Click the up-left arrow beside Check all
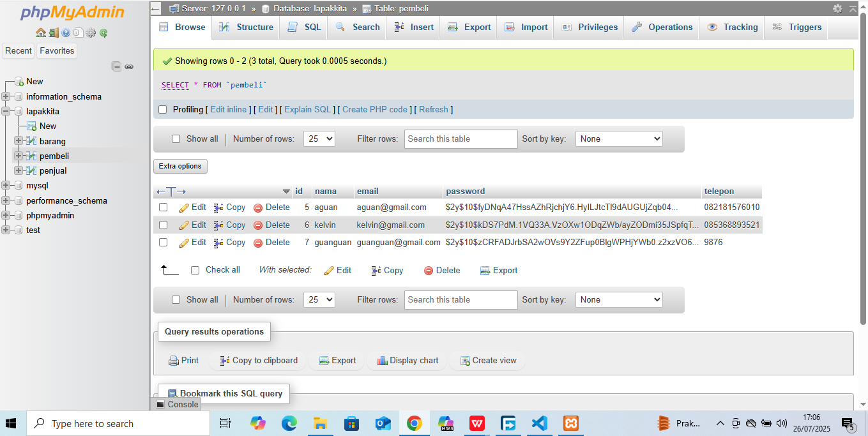868x436 pixels. [x=169, y=270]
